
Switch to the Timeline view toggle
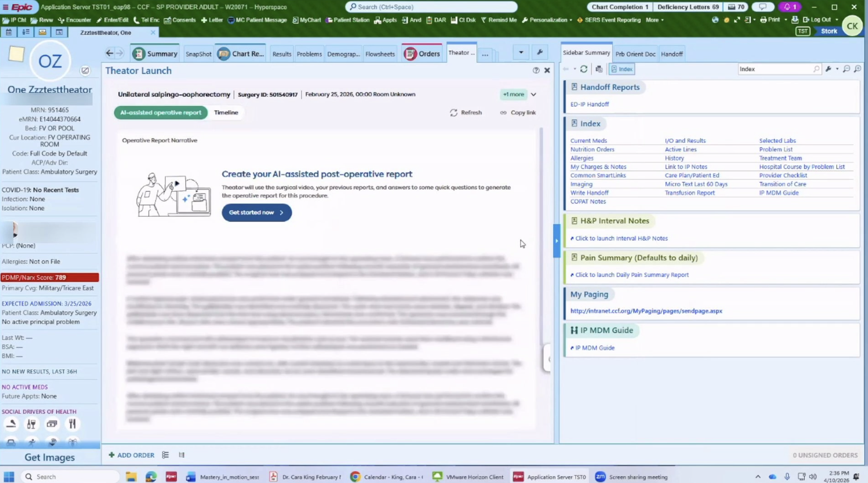pos(226,112)
